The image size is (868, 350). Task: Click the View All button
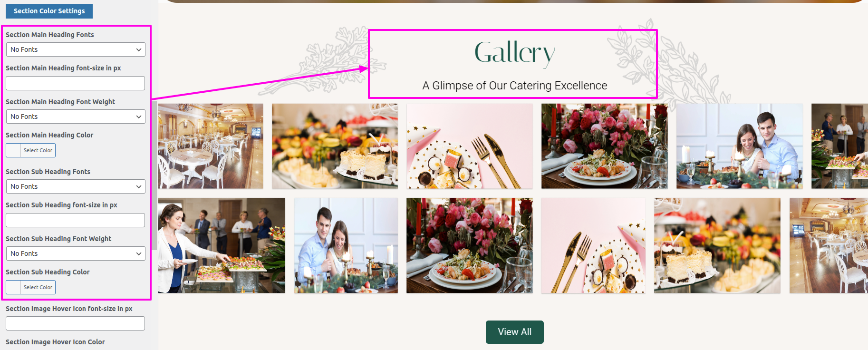click(514, 332)
